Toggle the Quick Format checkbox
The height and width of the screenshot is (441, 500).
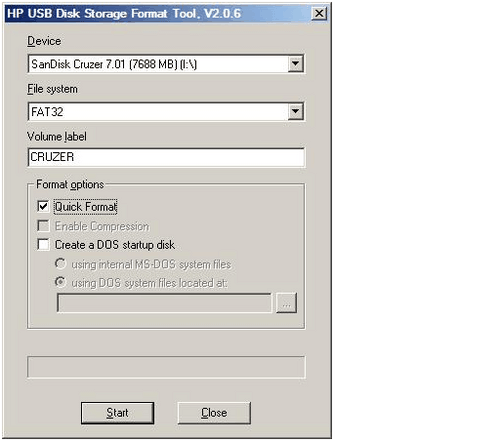43,206
